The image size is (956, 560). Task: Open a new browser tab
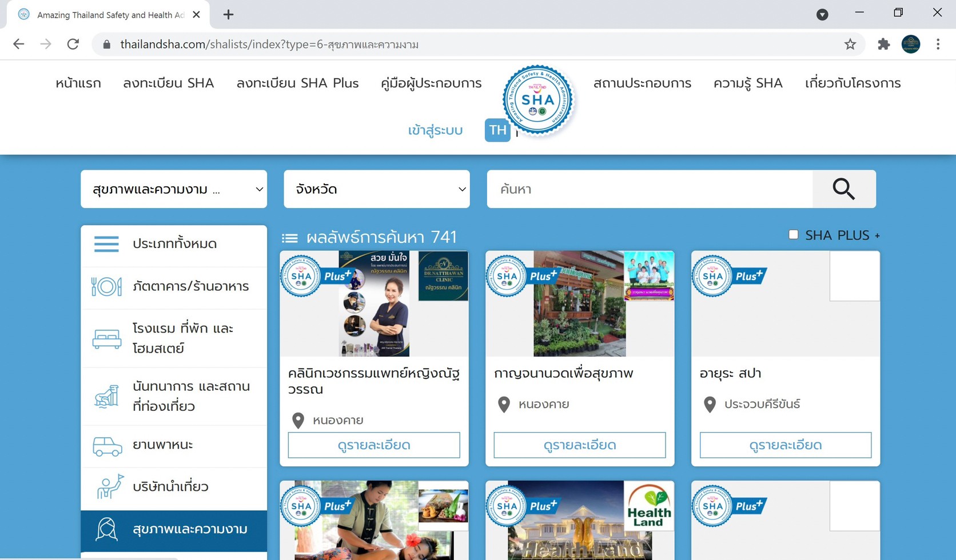[x=228, y=14]
